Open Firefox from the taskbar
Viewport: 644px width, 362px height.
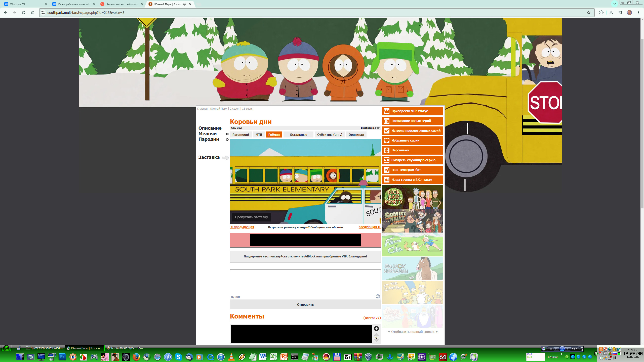click(136, 357)
